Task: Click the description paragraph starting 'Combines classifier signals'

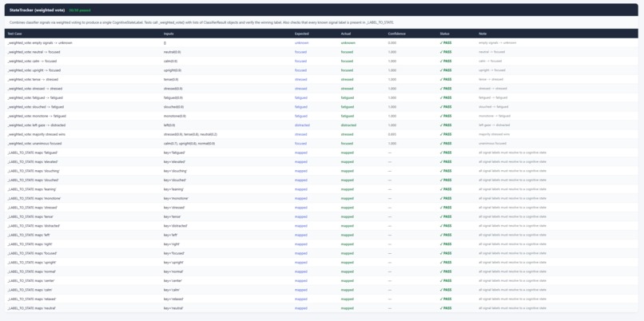Action: point(201,22)
